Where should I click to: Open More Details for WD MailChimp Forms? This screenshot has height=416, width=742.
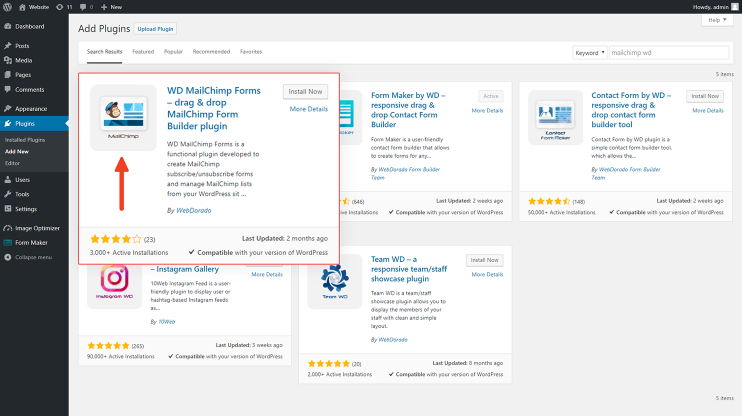pyautogui.click(x=309, y=109)
